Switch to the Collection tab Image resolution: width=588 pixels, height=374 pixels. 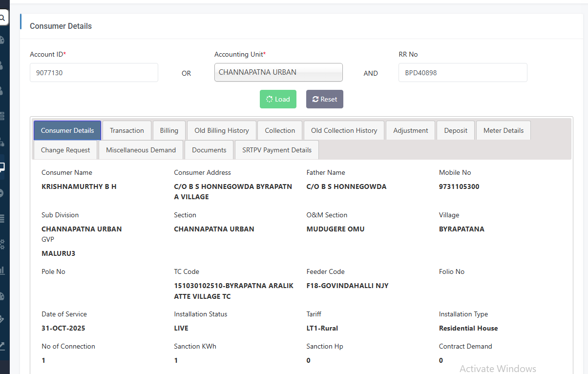pos(280,130)
